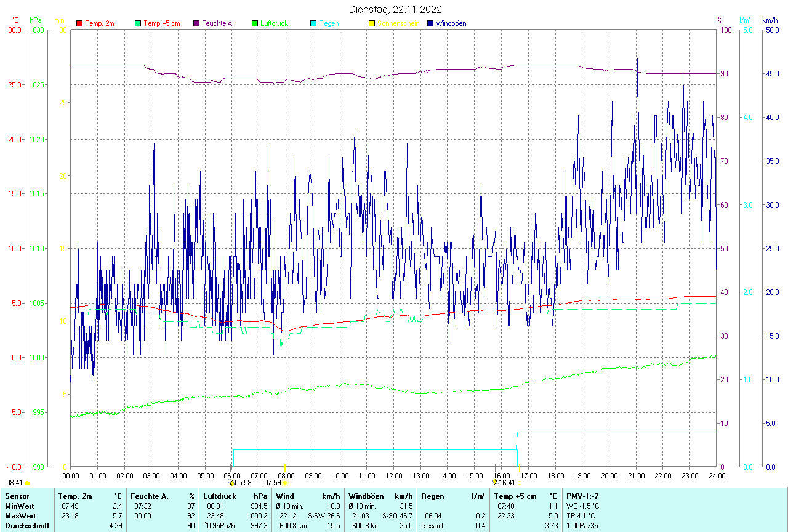Click the 'Regen' legend label
The width and height of the screenshot is (788, 532).
tap(328, 23)
